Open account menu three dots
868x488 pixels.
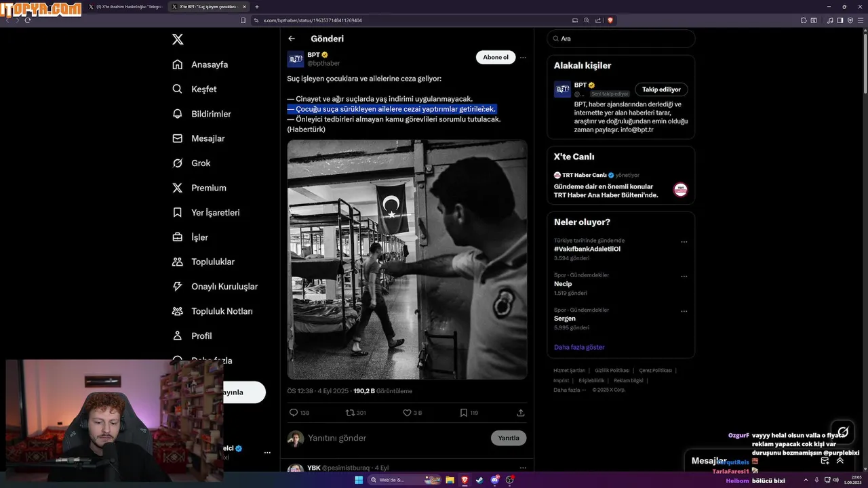[267, 452]
